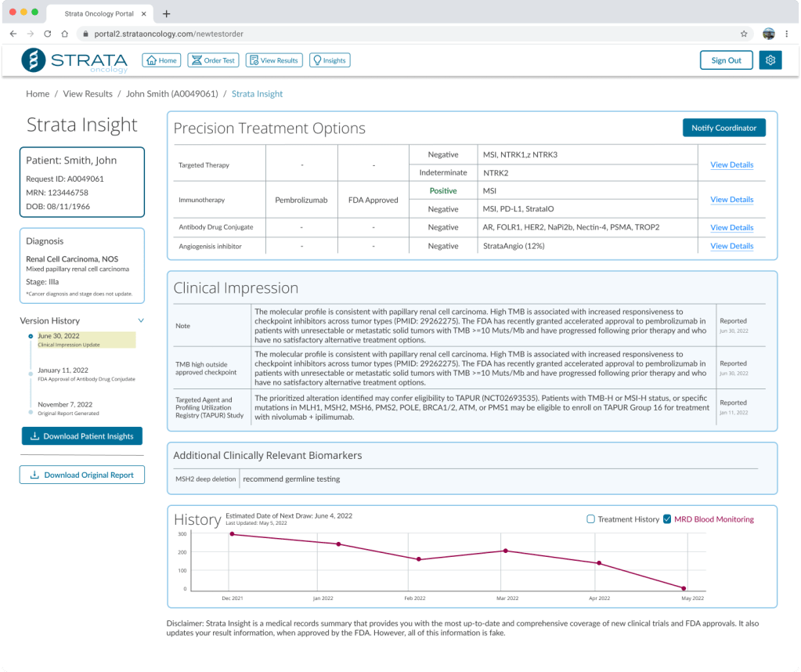Click the Strata Oncology logo
801x672 pixels.
74,60
